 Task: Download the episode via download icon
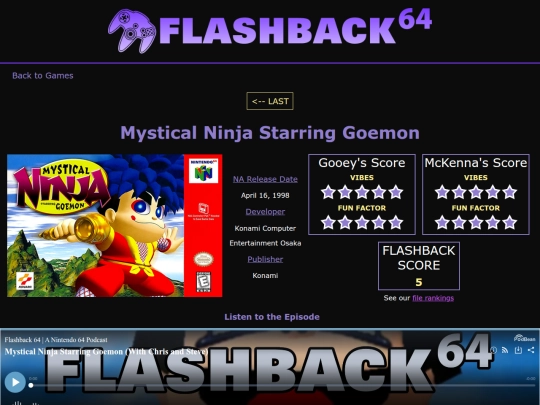pyautogui.click(x=518, y=350)
